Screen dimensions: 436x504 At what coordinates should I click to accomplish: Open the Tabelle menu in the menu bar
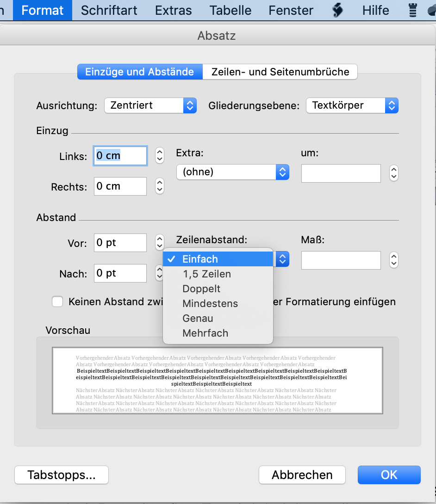tap(230, 10)
